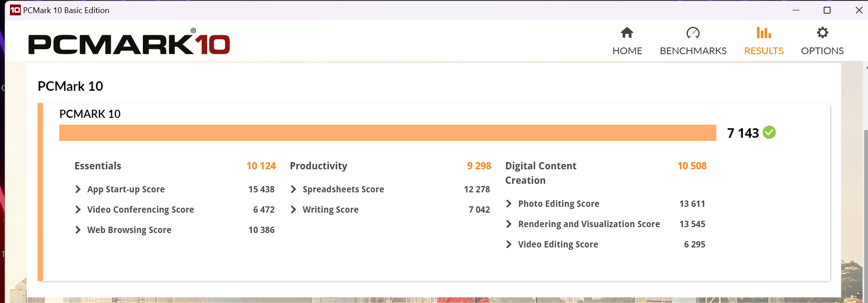
Task: Click the Productivity score 9 298
Action: 479,166
